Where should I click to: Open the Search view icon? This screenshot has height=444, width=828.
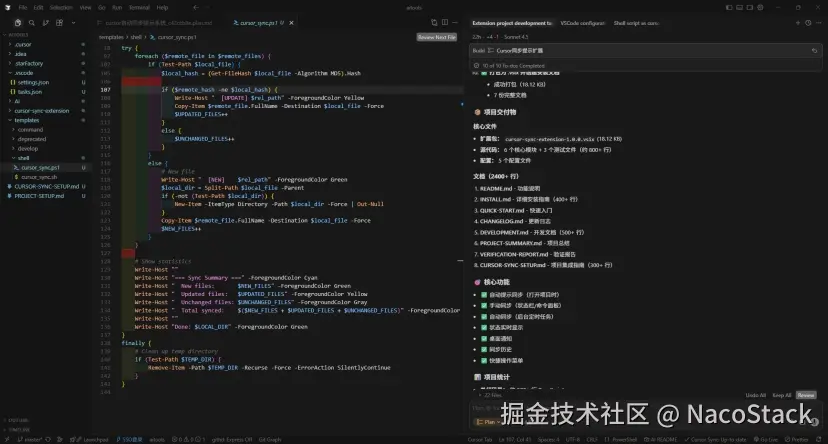point(32,23)
